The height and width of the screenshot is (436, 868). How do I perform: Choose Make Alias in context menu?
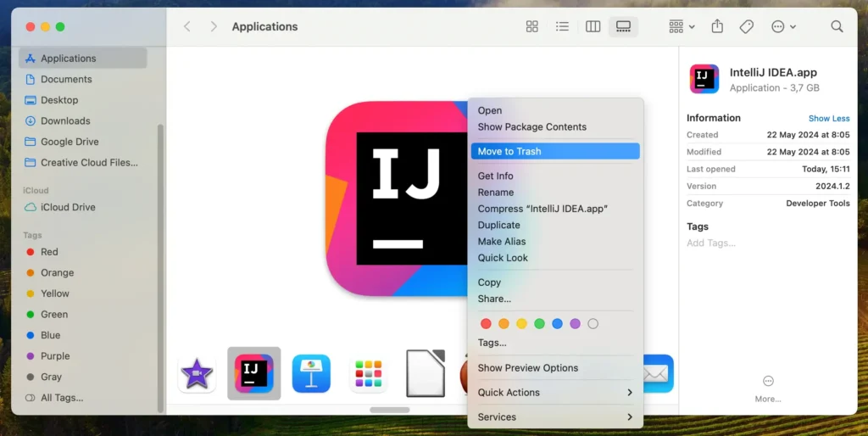(x=555, y=242)
